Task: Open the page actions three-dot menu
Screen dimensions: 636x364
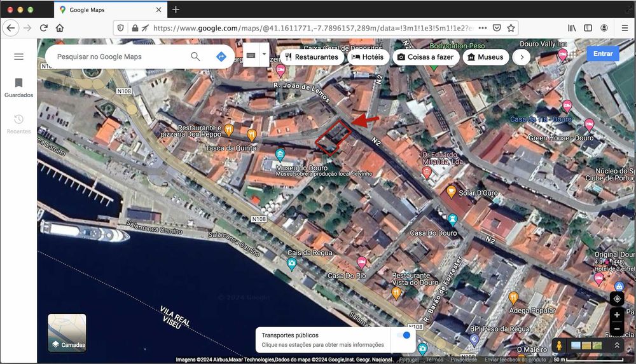Action: click(x=483, y=28)
